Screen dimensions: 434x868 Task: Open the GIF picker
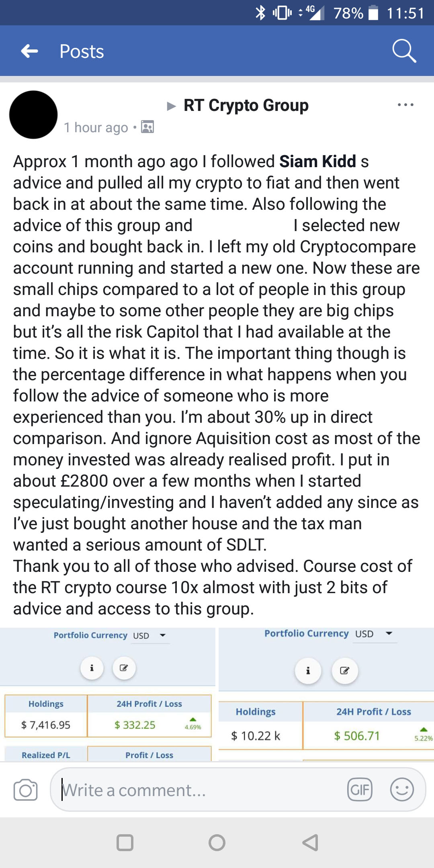point(360,790)
